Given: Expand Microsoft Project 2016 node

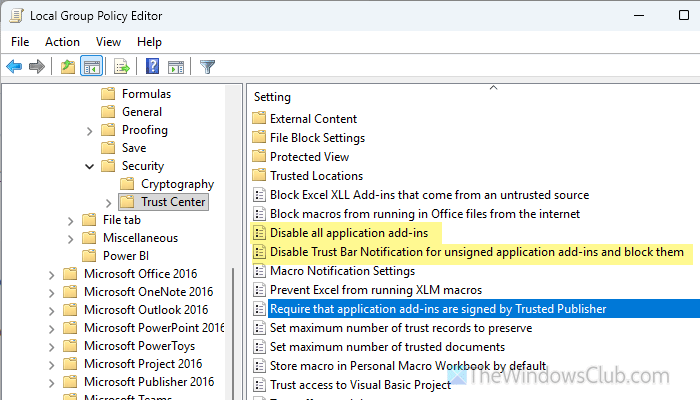Looking at the screenshot, I should click(51, 365).
